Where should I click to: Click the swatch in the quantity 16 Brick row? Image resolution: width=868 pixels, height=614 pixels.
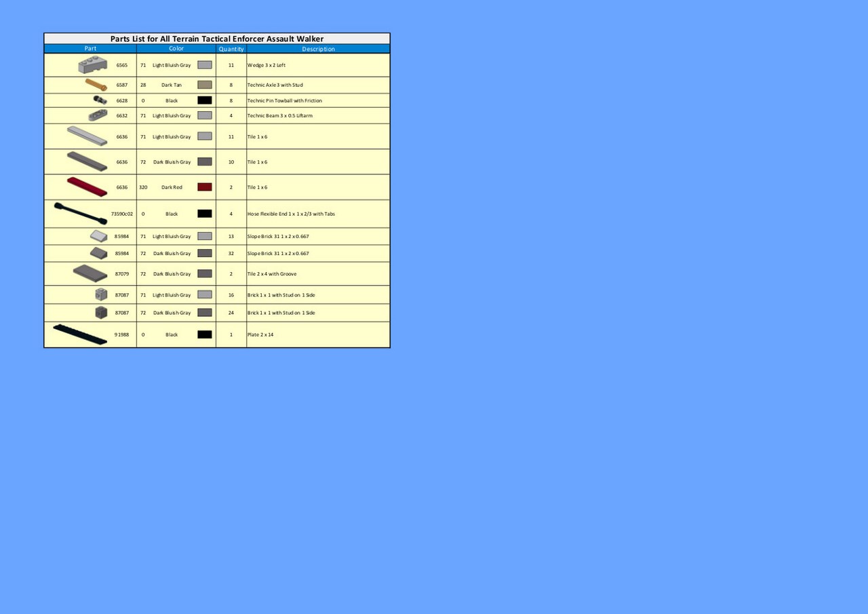tap(205, 295)
